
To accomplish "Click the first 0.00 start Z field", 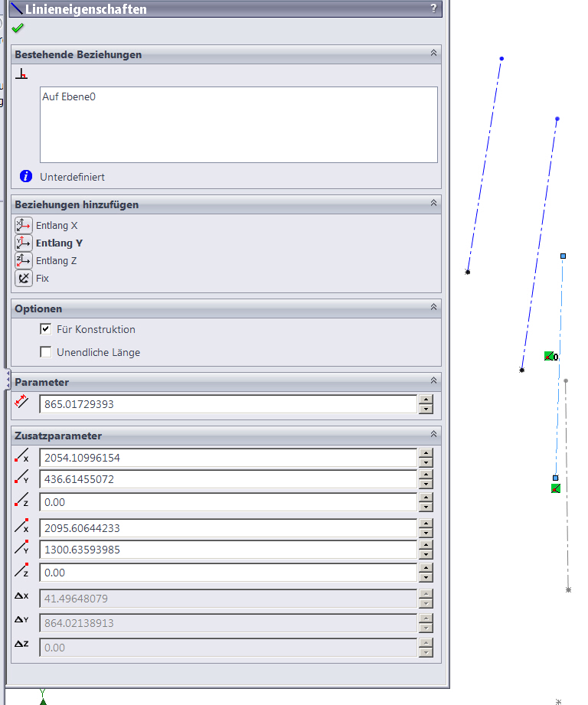I will pyautogui.click(x=228, y=502).
